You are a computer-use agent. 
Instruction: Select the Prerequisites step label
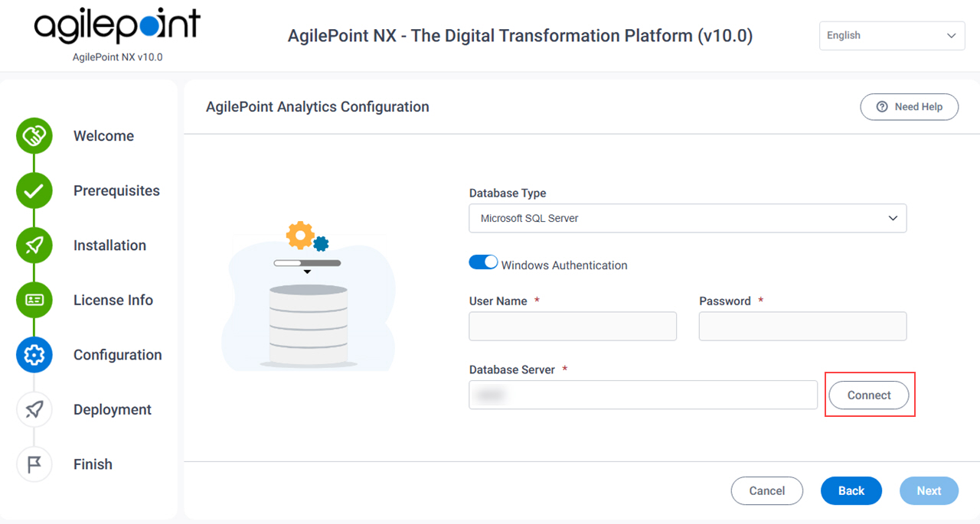click(116, 191)
